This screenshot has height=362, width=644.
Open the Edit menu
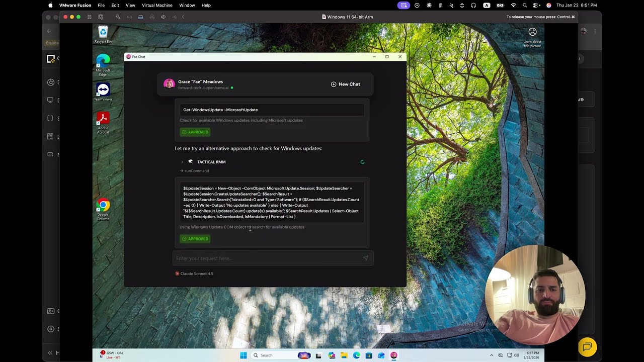pos(115,5)
